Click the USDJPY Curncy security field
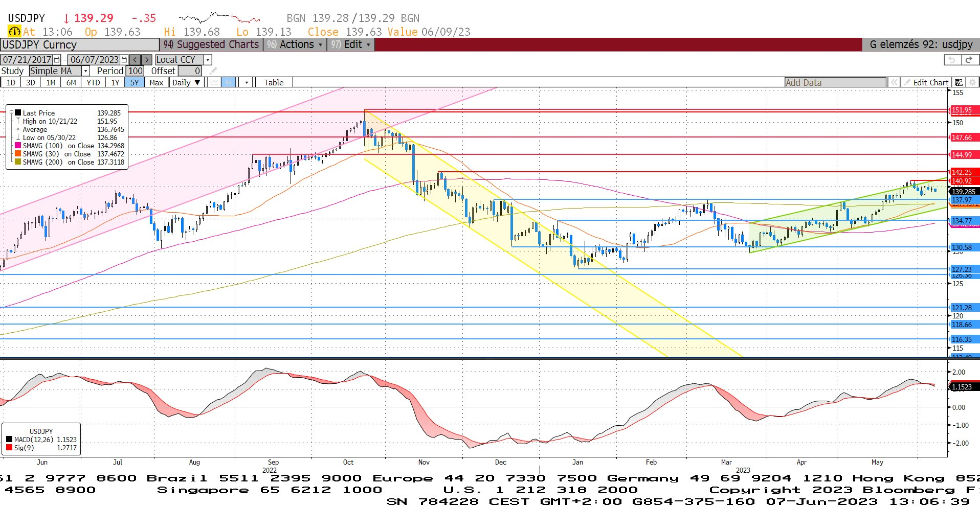Viewport: 980px width, 530px height. click(x=80, y=44)
